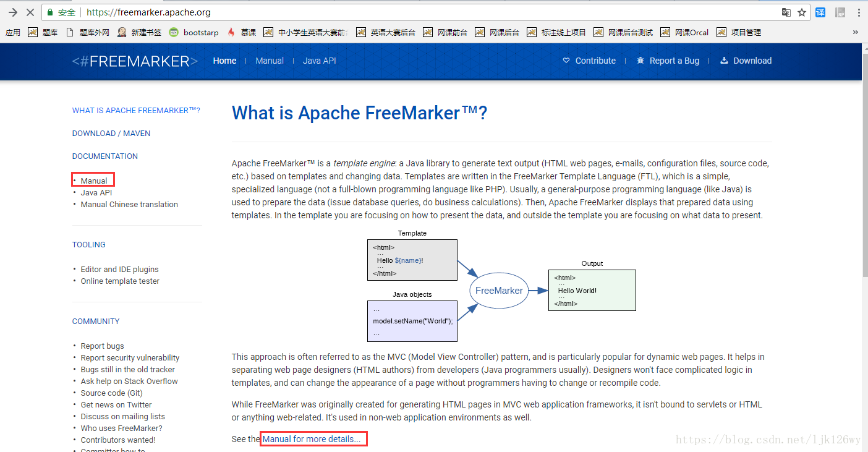
Task: Open the 项目管理 bookmark
Action: point(739,33)
